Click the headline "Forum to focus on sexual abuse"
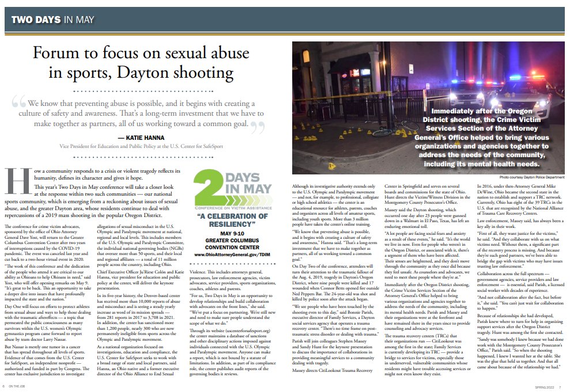Image resolution: width=570 pixels, height=392 pixels. coord(141,52)
